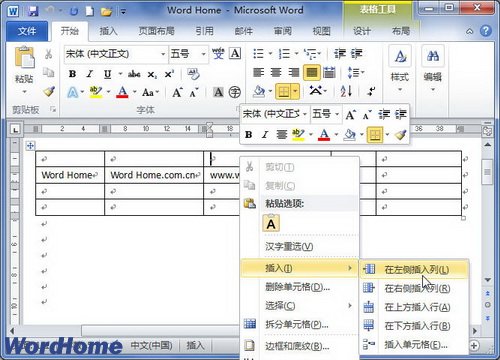
Task: Click the Word Help question mark
Action: pos(486,31)
